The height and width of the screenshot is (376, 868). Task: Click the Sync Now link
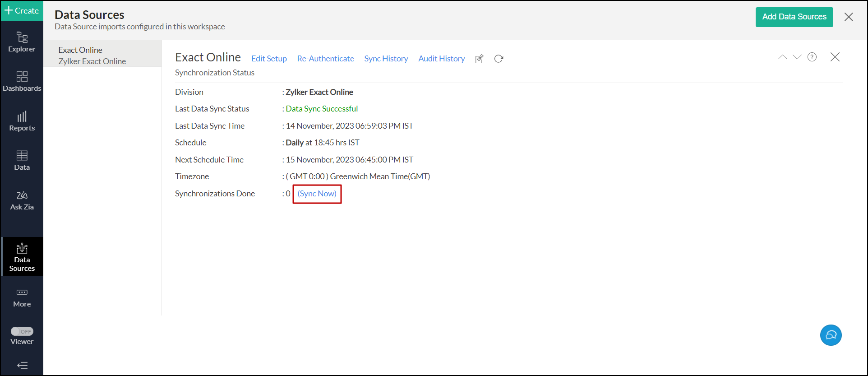coord(317,194)
